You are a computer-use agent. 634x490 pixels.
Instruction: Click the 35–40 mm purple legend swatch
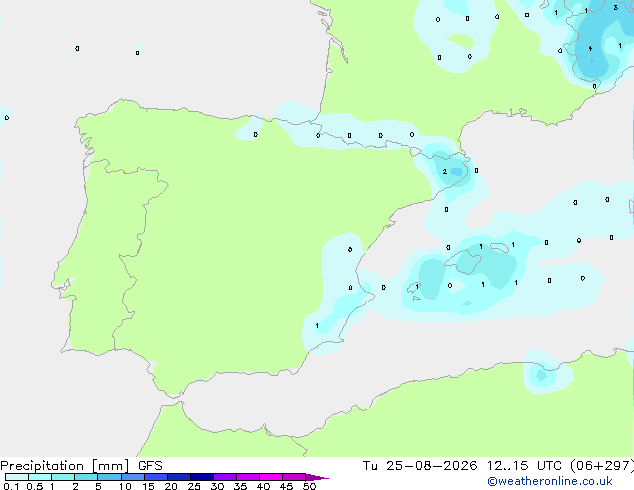coord(248,477)
